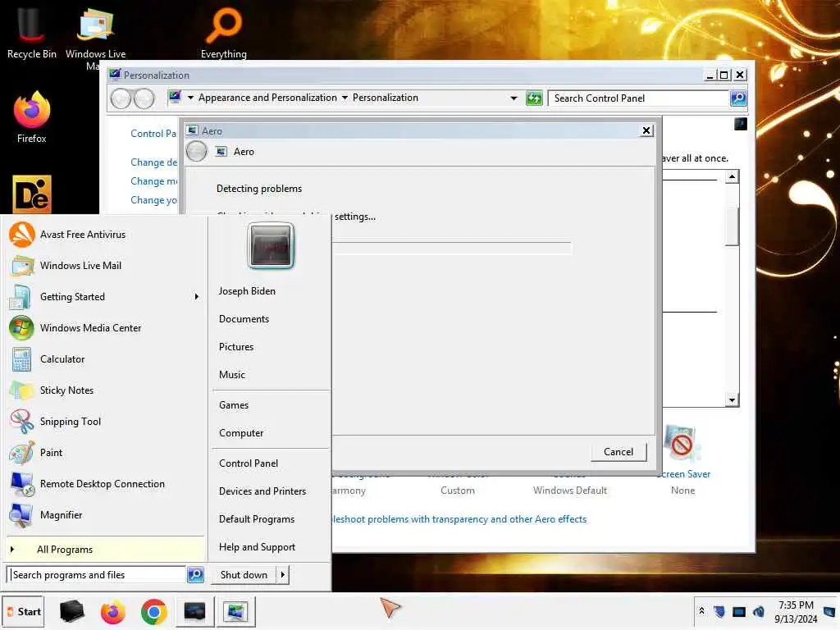Click the user account picture

pos(271,245)
